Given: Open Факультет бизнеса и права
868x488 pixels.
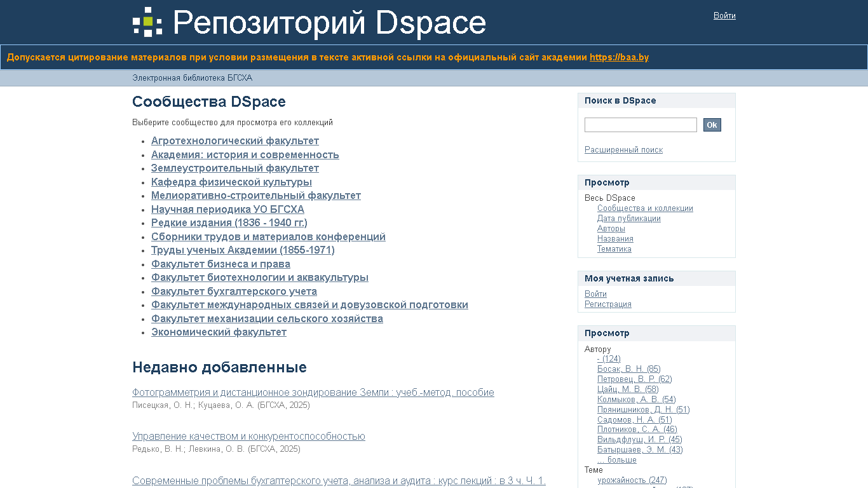Looking at the screenshot, I should coord(220,264).
